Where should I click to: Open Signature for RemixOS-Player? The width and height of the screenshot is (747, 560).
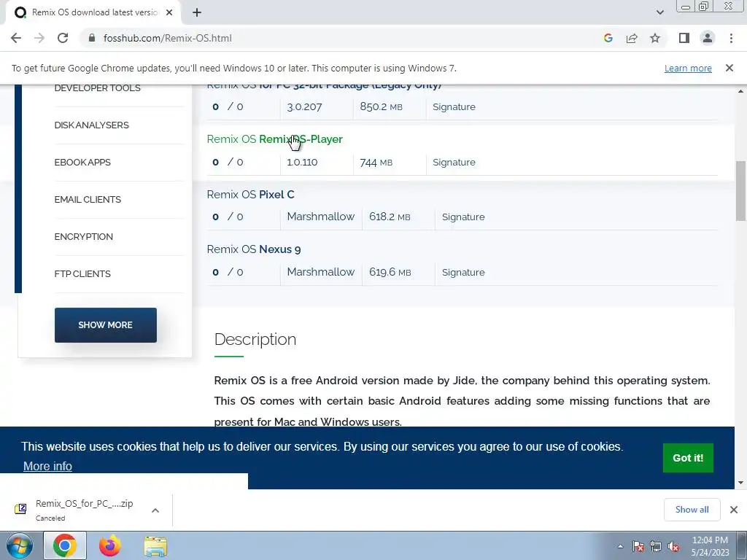pyautogui.click(x=454, y=163)
